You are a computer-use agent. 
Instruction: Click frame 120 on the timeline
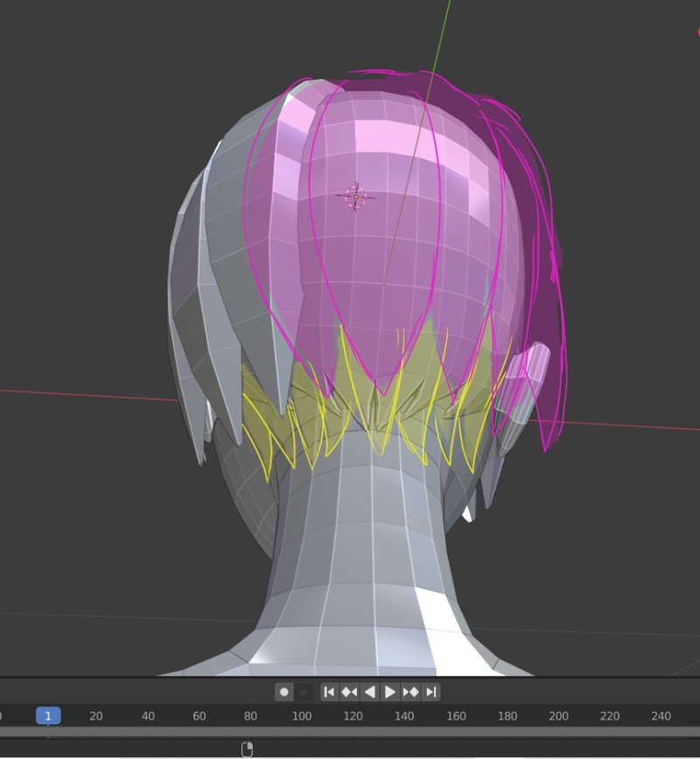[353, 716]
